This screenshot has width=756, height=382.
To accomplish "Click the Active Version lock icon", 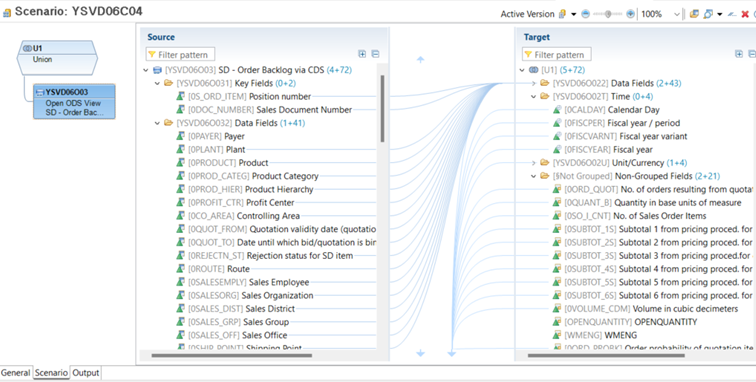I will point(562,14).
